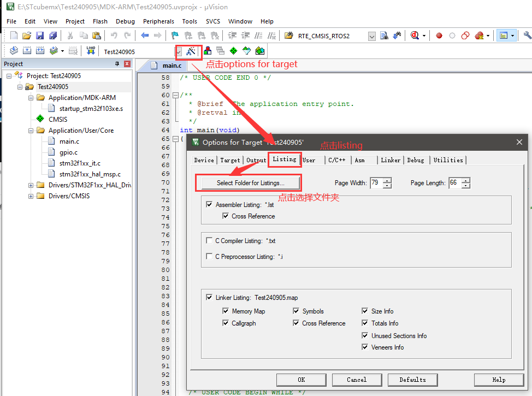Click the Save file icon in toolbar
This screenshot has width=532, height=396.
(x=40, y=36)
